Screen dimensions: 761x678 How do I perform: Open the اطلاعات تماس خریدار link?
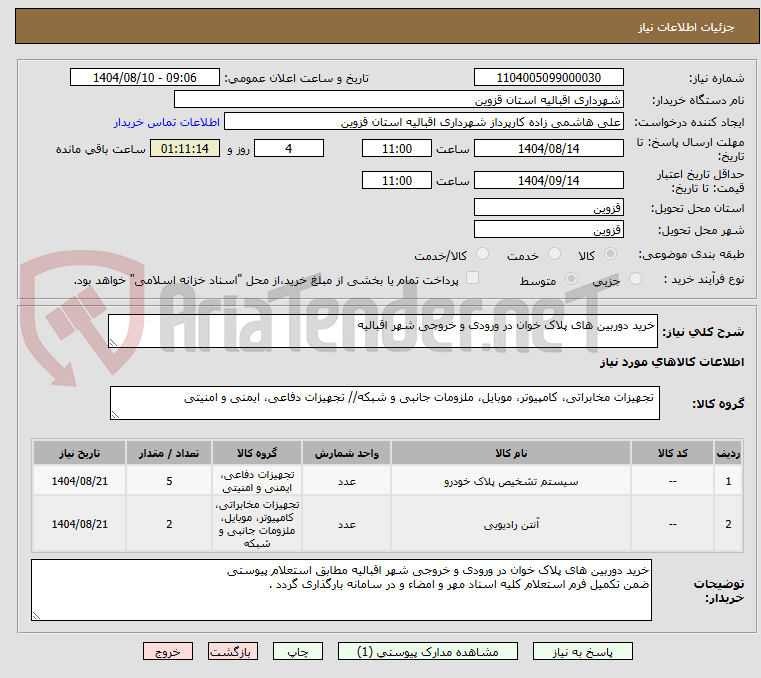pyautogui.click(x=167, y=122)
